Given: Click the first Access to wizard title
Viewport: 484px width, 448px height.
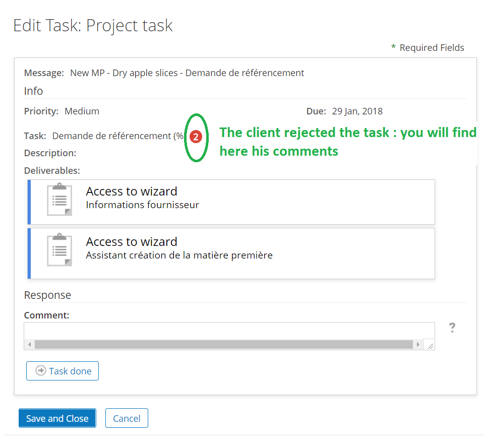Looking at the screenshot, I should pyautogui.click(x=132, y=191).
